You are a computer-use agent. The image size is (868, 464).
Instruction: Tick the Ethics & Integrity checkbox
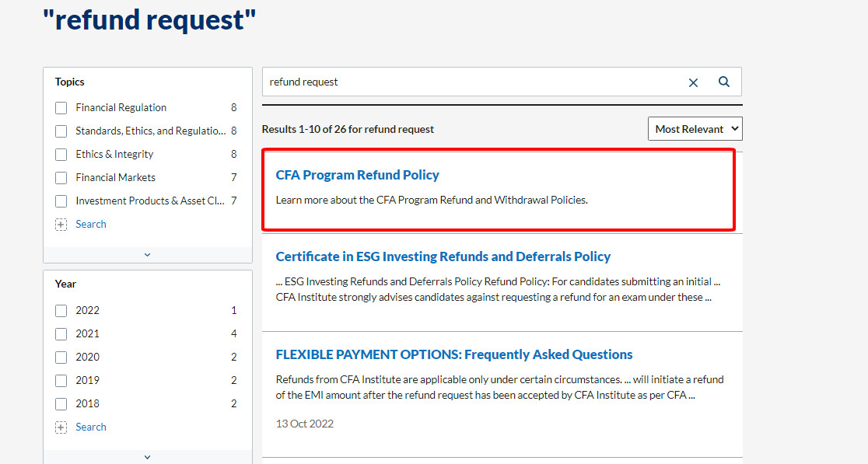tap(61, 155)
